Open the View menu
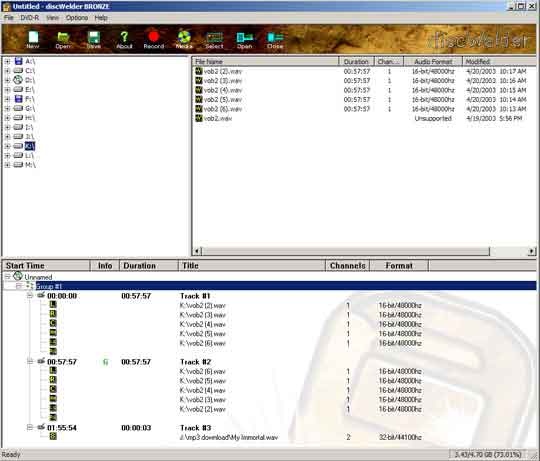Image resolution: width=540 pixels, height=461 pixels. (x=52, y=18)
